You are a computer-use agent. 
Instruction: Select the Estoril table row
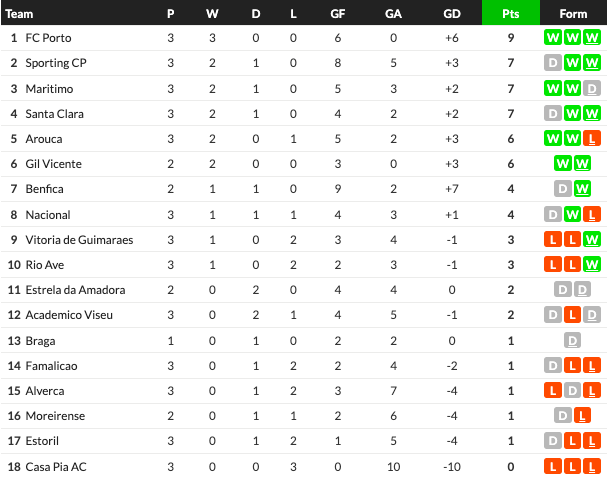[304, 441]
